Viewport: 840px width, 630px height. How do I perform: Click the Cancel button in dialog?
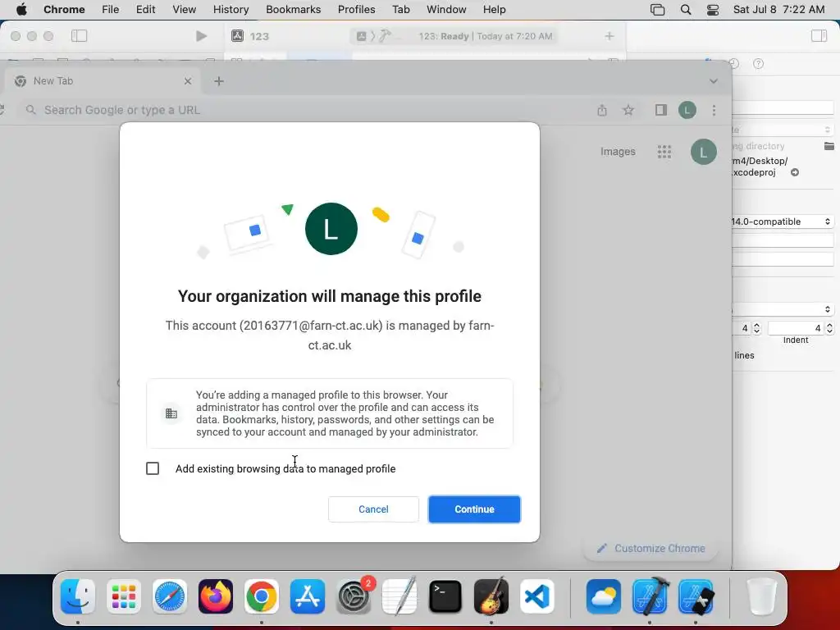coord(373,509)
